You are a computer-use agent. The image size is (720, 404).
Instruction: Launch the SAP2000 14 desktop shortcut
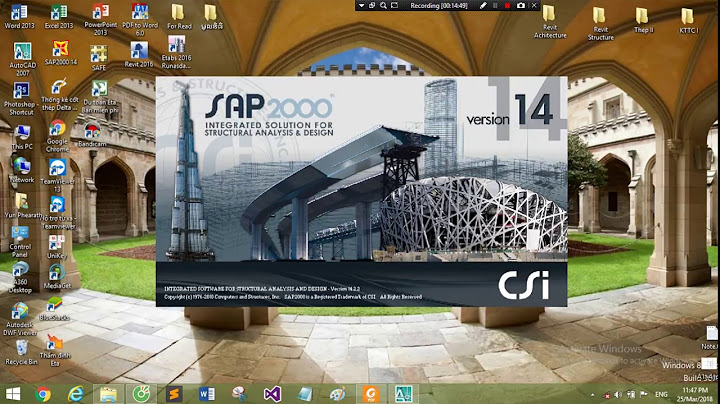click(61, 53)
